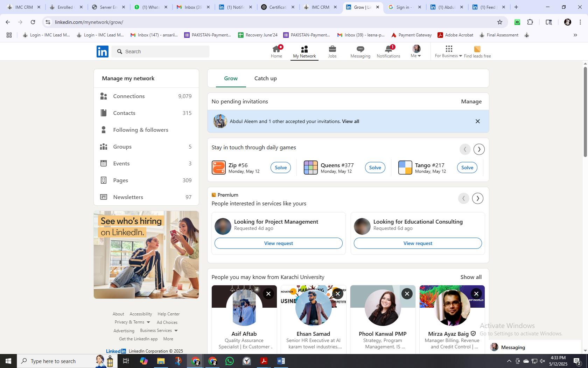
Task: Open My Network in the top navigation
Action: click(x=304, y=52)
